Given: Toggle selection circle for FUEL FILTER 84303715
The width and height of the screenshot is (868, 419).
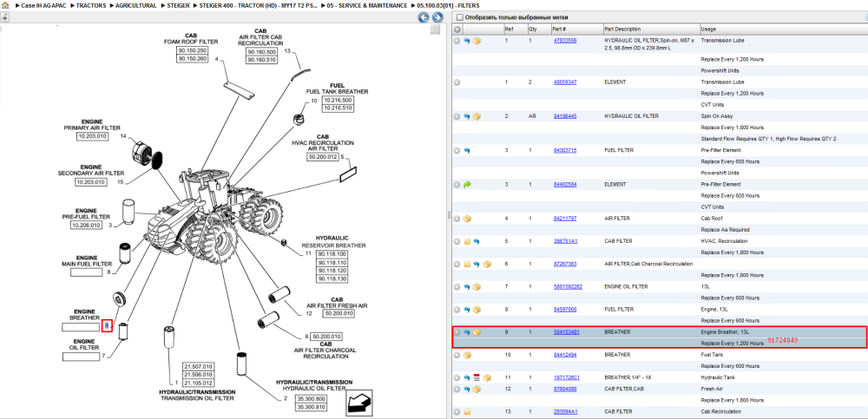Looking at the screenshot, I should click(x=457, y=151).
